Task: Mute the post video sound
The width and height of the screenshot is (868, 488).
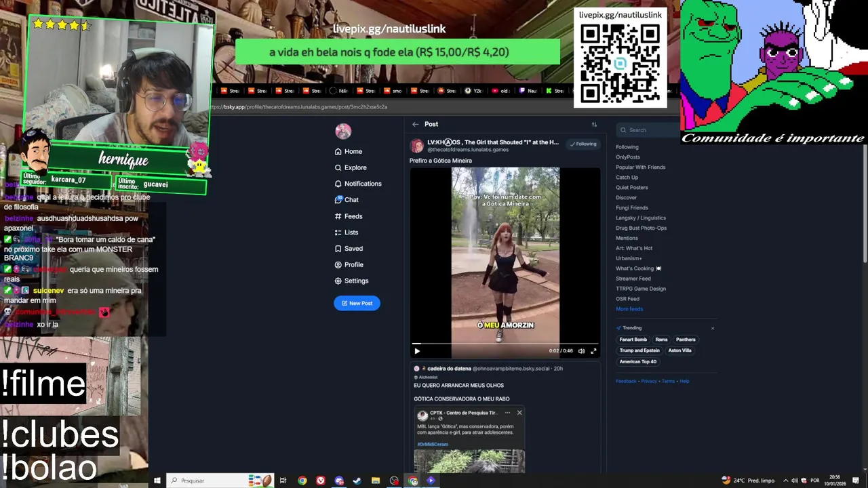Action: pos(581,351)
